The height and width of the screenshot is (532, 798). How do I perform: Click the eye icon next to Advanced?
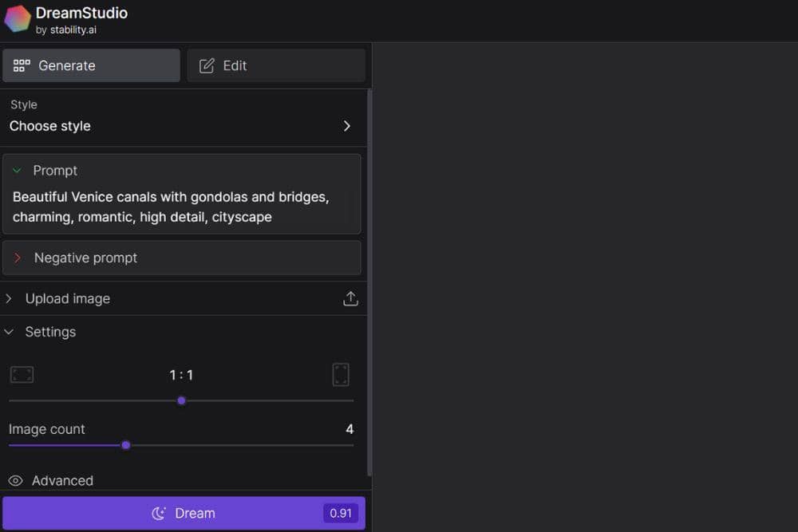(14, 480)
